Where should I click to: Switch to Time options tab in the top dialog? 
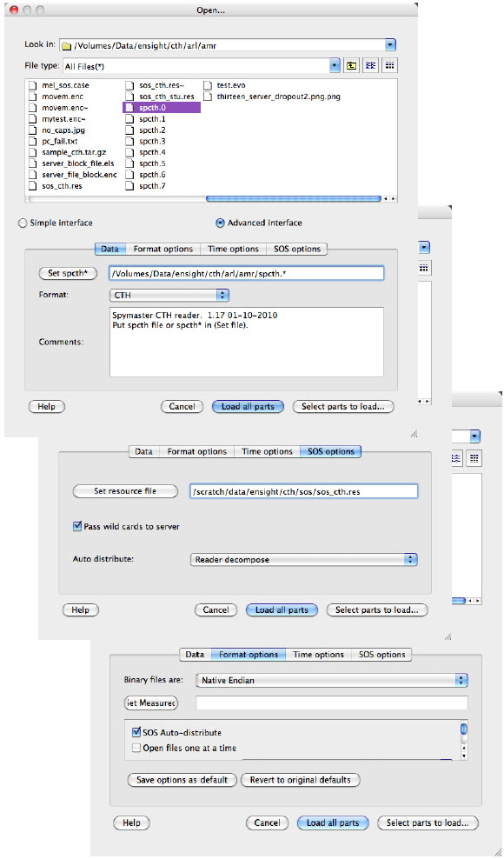[x=233, y=249]
